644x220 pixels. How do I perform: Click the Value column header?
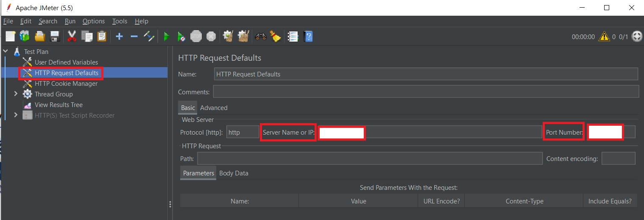click(358, 201)
